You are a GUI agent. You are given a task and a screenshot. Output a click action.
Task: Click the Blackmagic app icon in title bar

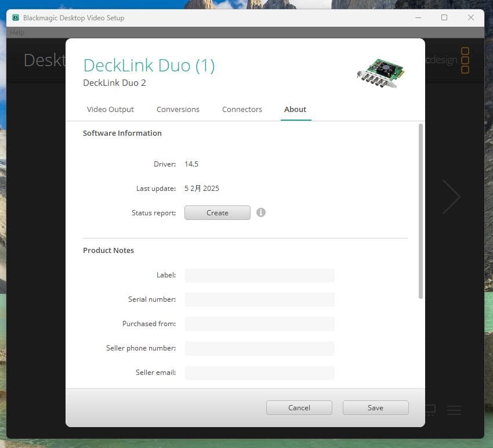(x=16, y=17)
